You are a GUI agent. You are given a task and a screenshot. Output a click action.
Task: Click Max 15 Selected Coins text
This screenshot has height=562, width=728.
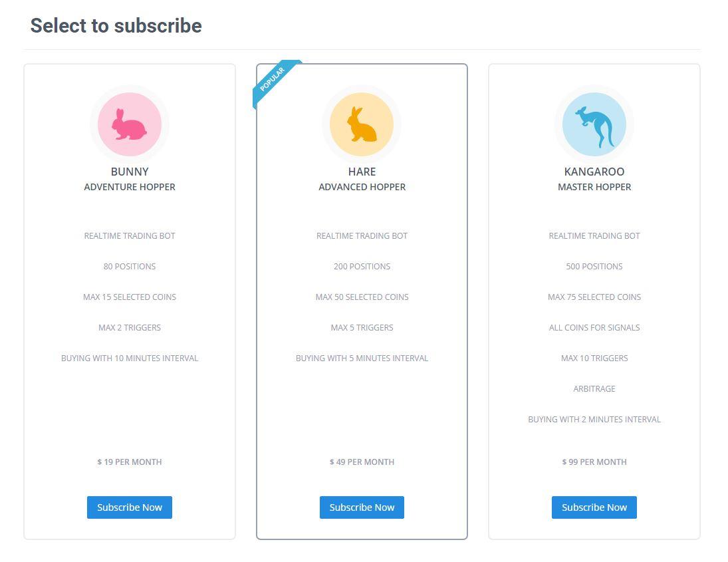tap(130, 297)
